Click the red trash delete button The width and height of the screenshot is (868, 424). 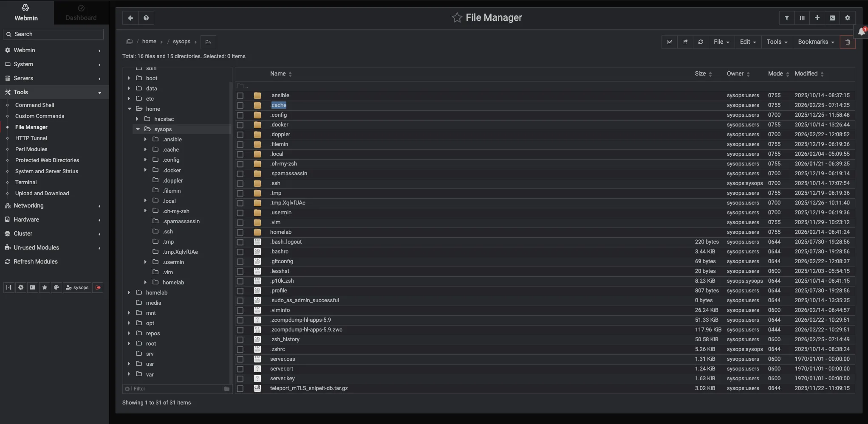click(x=847, y=42)
